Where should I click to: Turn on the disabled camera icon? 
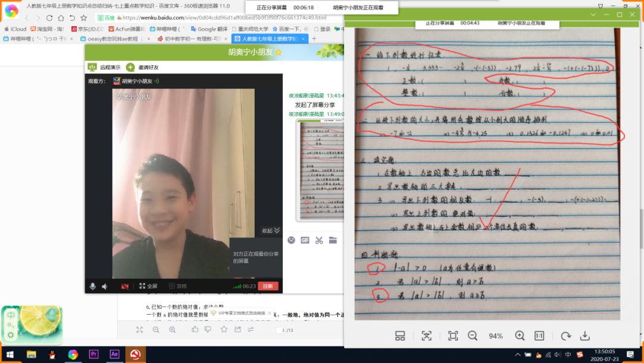[125, 287]
